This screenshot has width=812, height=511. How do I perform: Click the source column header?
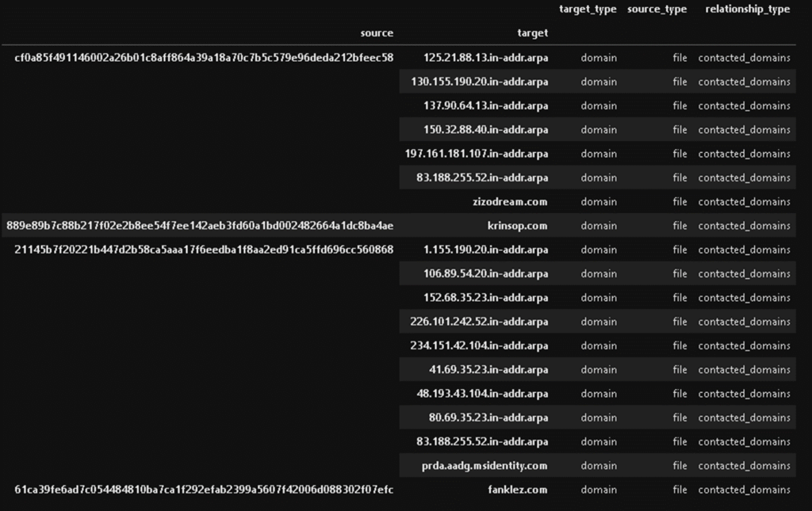(x=377, y=32)
